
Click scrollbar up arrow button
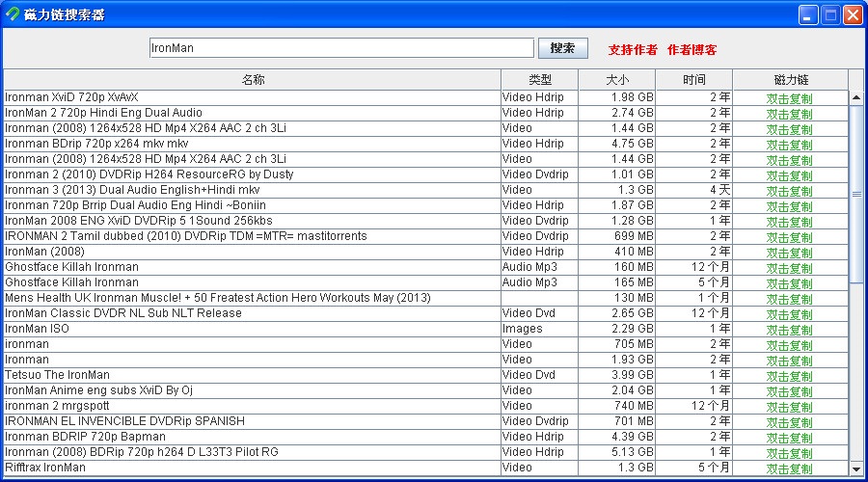tap(855, 97)
